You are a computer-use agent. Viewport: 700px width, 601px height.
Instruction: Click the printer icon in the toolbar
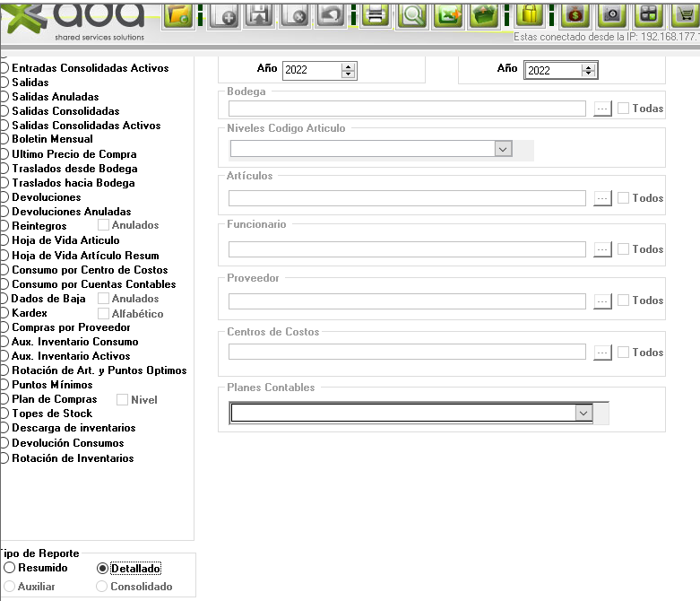pyautogui.click(x=375, y=15)
